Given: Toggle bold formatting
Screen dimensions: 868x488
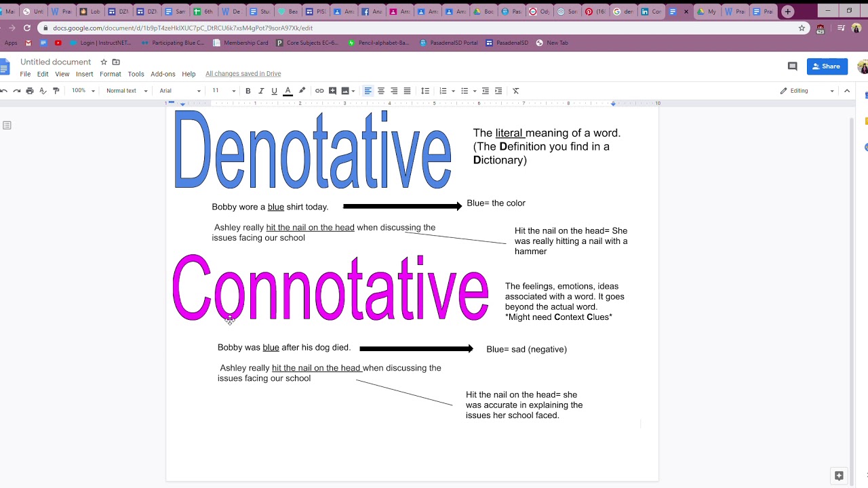Looking at the screenshot, I should (248, 91).
